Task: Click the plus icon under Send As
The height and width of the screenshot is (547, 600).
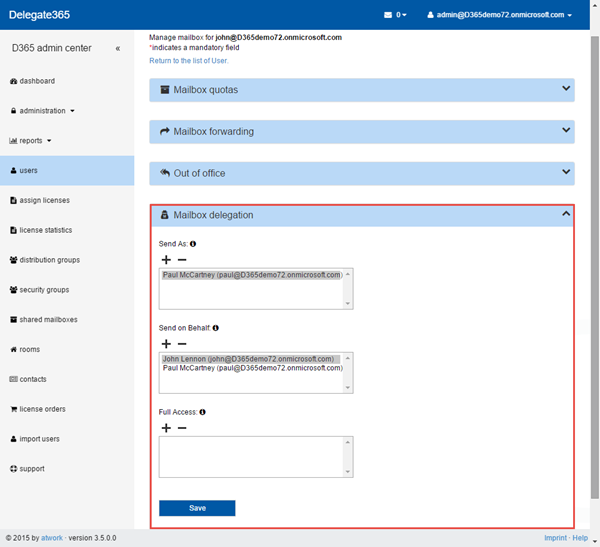Action: [x=166, y=259]
